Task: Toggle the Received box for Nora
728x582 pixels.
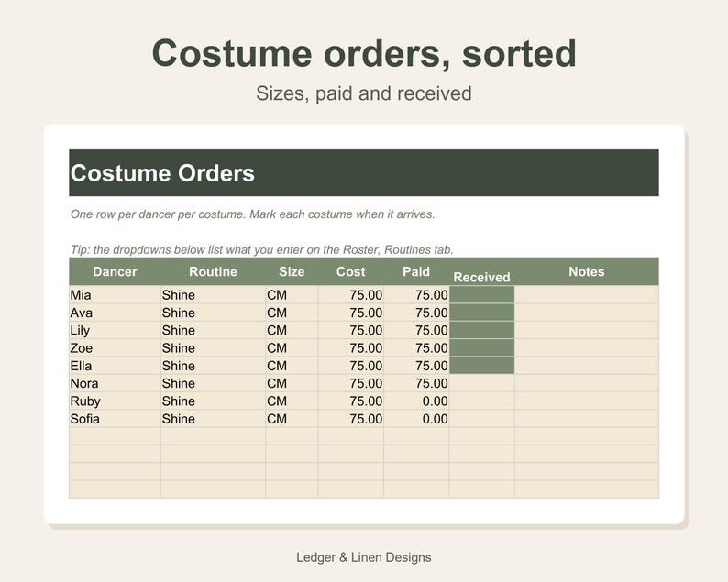Action: coord(482,383)
